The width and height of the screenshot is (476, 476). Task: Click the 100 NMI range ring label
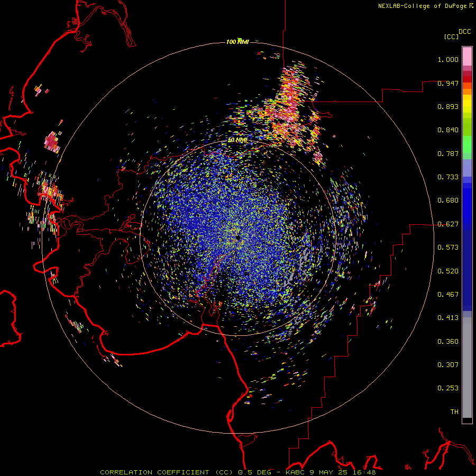(237, 42)
